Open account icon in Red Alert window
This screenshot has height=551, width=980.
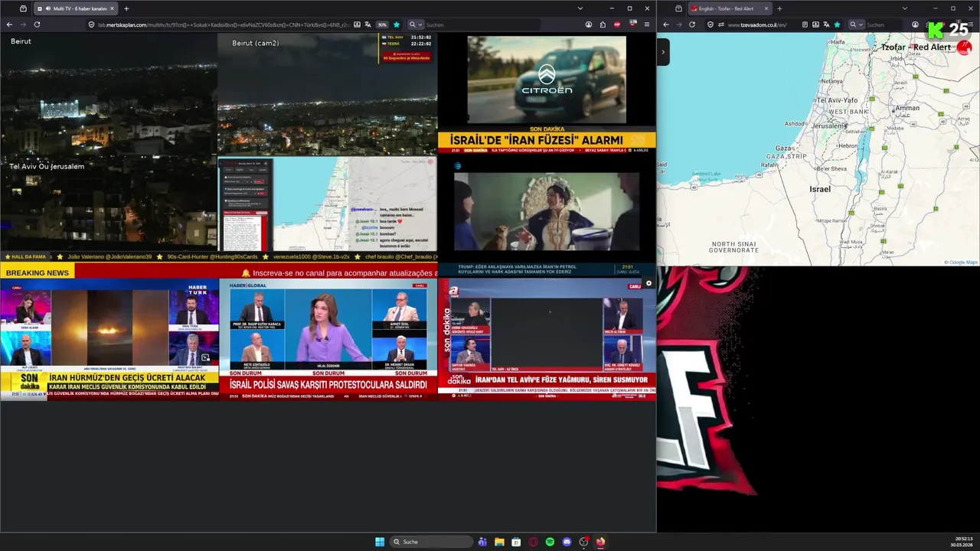915,24
